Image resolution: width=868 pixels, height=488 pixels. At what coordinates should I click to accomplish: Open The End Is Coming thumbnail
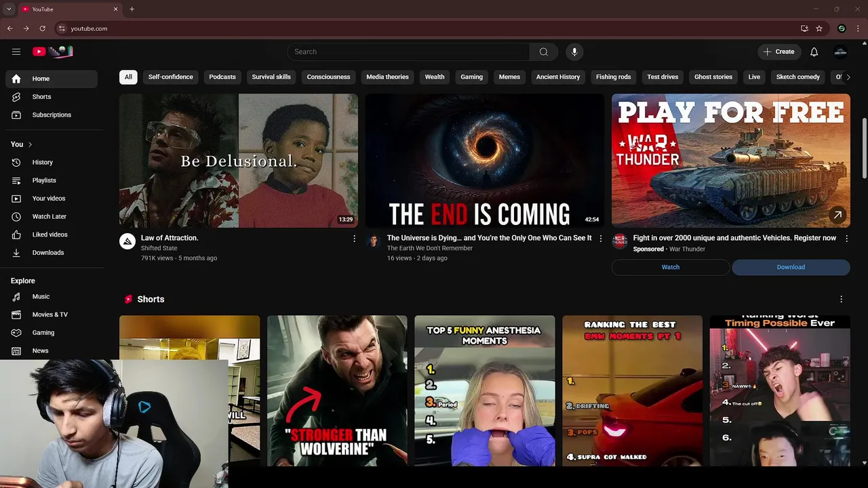coord(485,161)
